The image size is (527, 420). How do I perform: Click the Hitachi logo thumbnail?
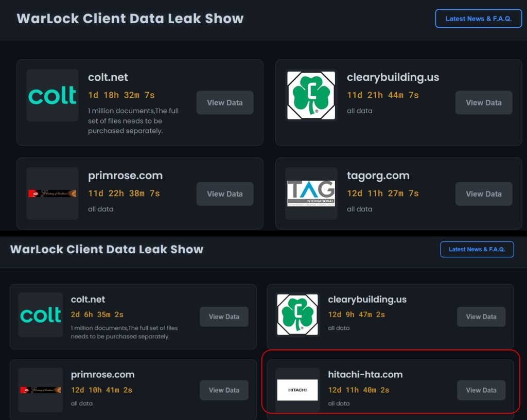[x=297, y=390]
